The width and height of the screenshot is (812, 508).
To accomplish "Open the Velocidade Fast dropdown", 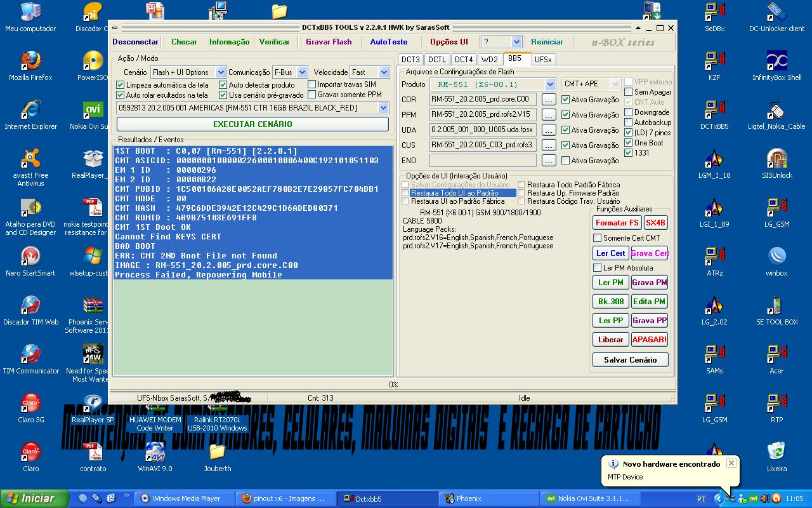I will coord(384,72).
